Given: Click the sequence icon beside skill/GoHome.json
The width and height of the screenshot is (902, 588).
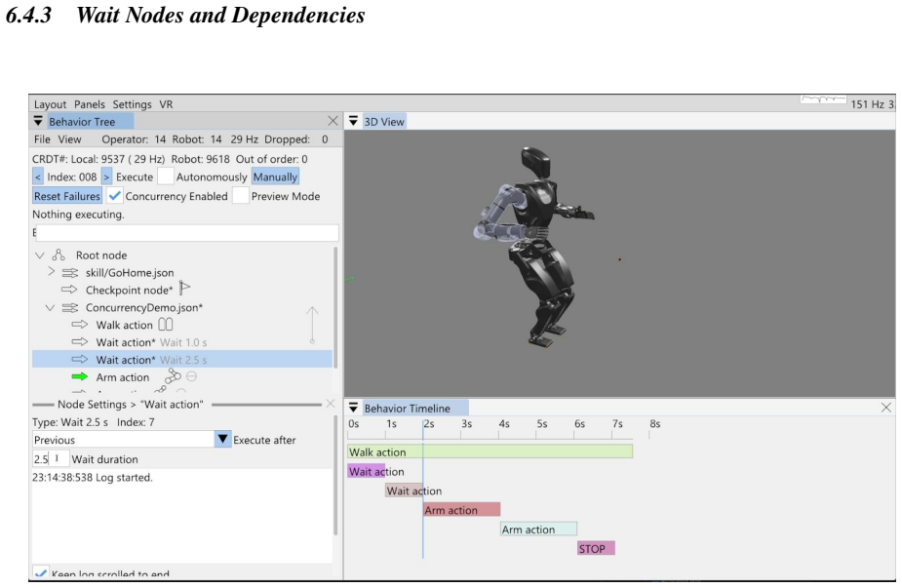Looking at the screenshot, I should click(x=70, y=273).
